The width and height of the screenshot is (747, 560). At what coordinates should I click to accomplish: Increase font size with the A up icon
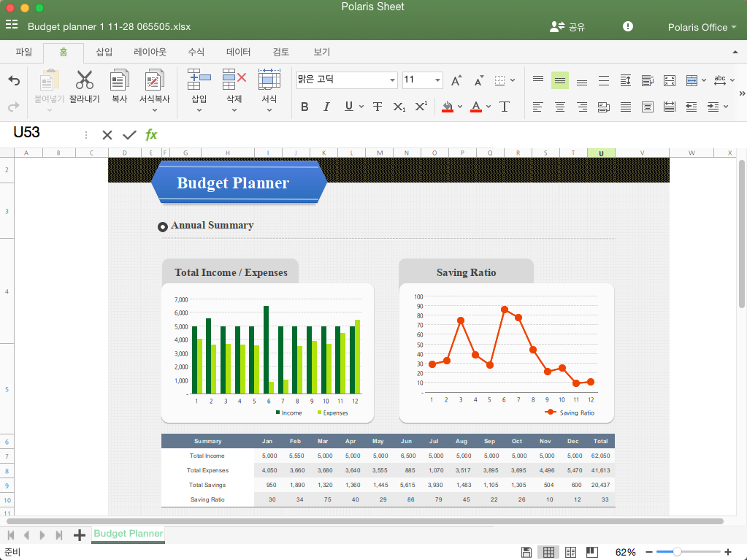456,80
